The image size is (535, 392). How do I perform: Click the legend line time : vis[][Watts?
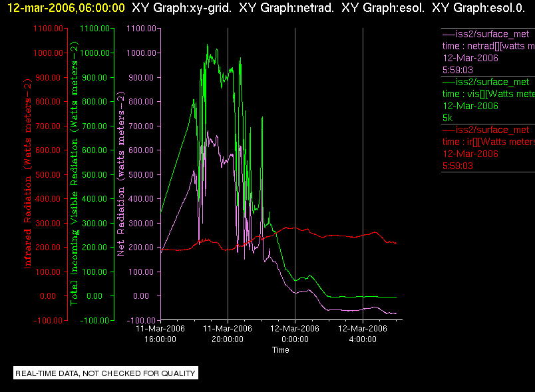(x=488, y=94)
